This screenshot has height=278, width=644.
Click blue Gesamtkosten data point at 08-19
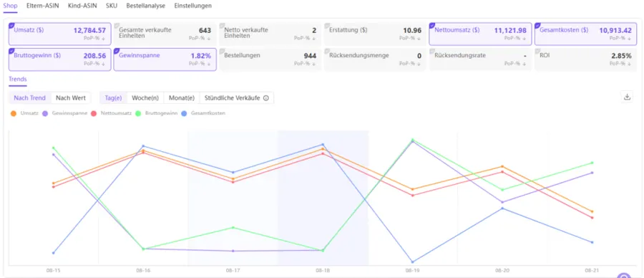pyautogui.click(x=412, y=262)
